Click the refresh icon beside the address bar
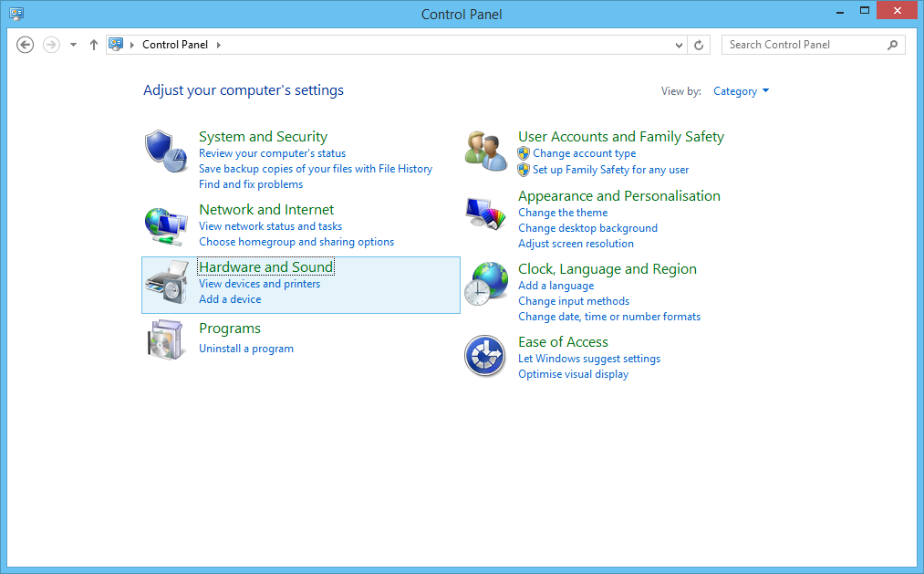924x574 pixels. tap(699, 44)
